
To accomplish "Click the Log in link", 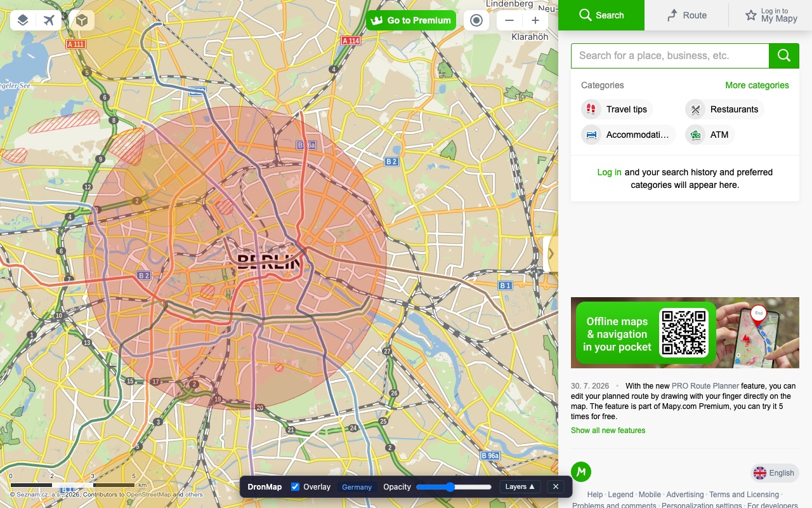I will (x=609, y=172).
